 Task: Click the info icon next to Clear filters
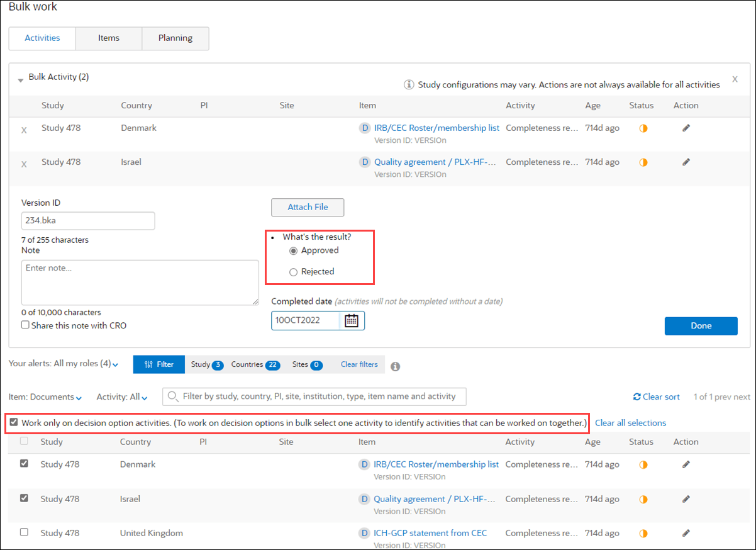coord(395,366)
